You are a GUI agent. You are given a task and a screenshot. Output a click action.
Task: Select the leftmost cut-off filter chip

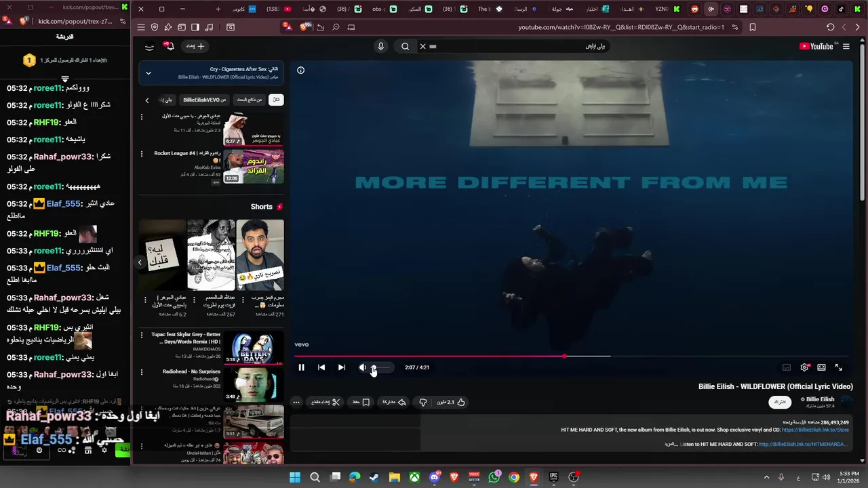[167, 100]
